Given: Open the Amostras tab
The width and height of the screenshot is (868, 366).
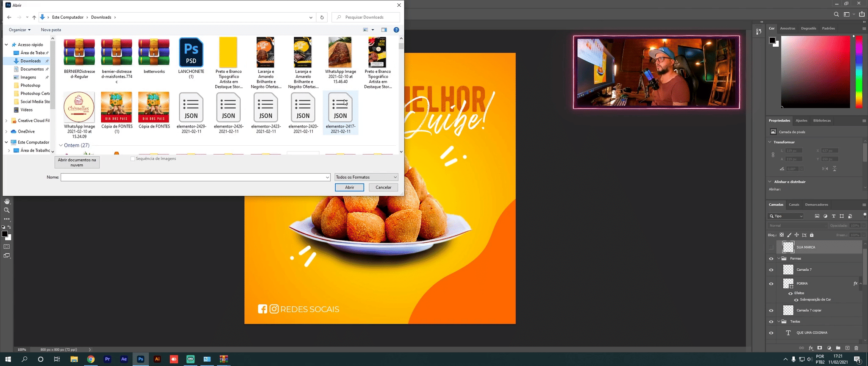Looking at the screenshot, I should click(787, 28).
